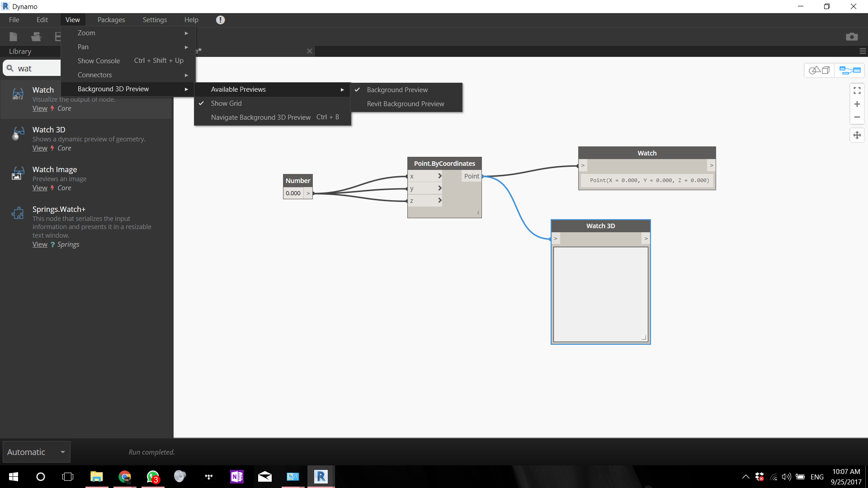Open the Automatic run mode dropdown

[36, 452]
